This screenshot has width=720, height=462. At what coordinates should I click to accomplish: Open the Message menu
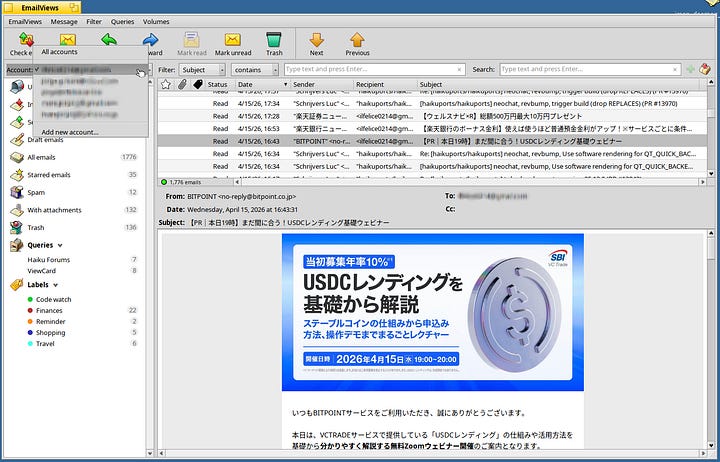click(x=64, y=22)
